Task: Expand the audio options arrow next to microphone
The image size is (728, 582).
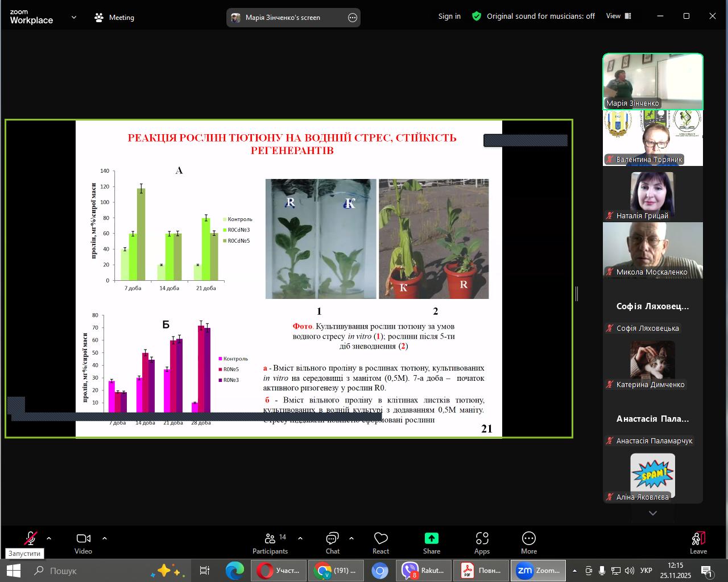Action: 49,538
